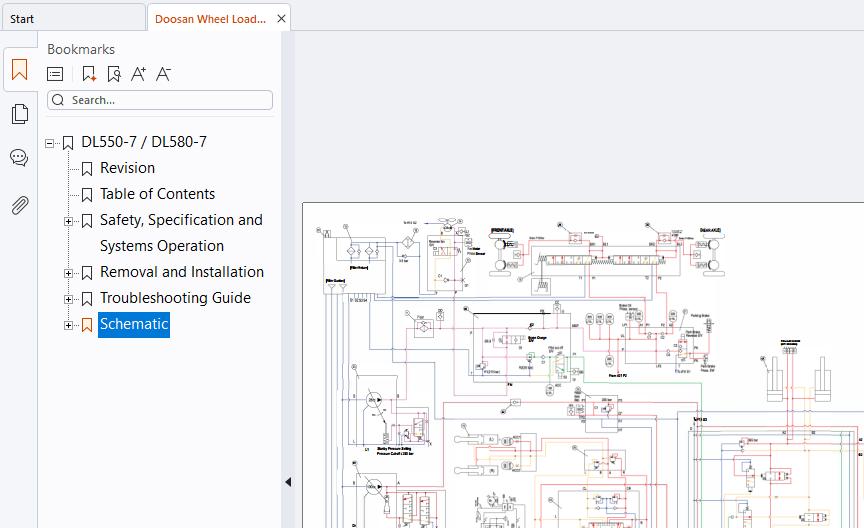Open the Pages thumbnails panel icon

click(19, 114)
